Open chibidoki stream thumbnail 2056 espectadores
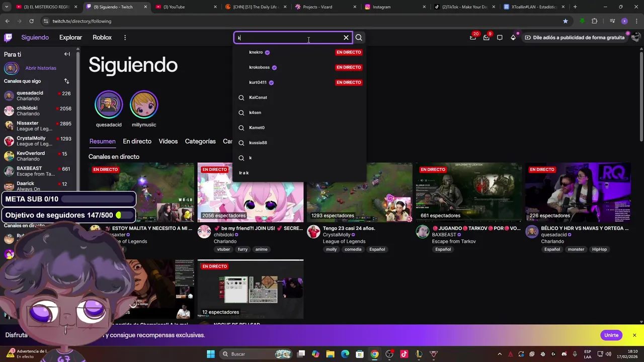This screenshot has height=362, width=644. click(251, 192)
